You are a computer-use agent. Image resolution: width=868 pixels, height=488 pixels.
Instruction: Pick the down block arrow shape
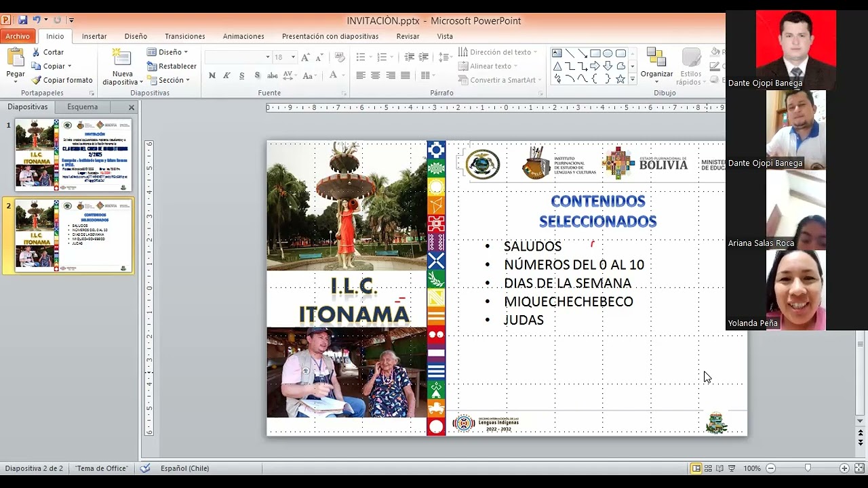[608, 66]
